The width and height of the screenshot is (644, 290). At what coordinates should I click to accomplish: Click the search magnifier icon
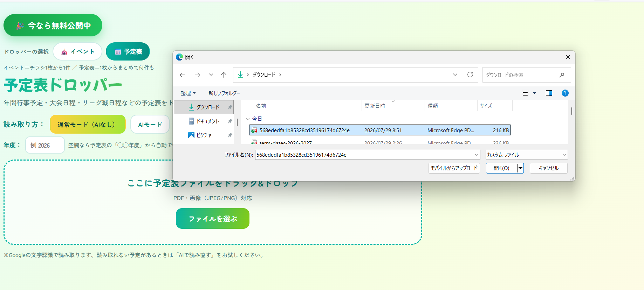(x=562, y=75)
